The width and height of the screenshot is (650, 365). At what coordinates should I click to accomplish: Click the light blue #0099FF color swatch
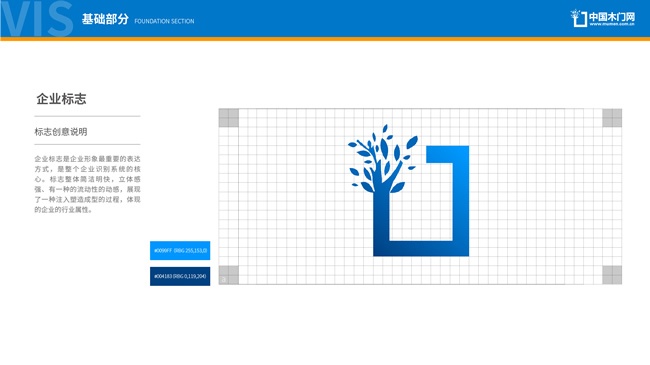pyautogui.click(x=180, y=251)
